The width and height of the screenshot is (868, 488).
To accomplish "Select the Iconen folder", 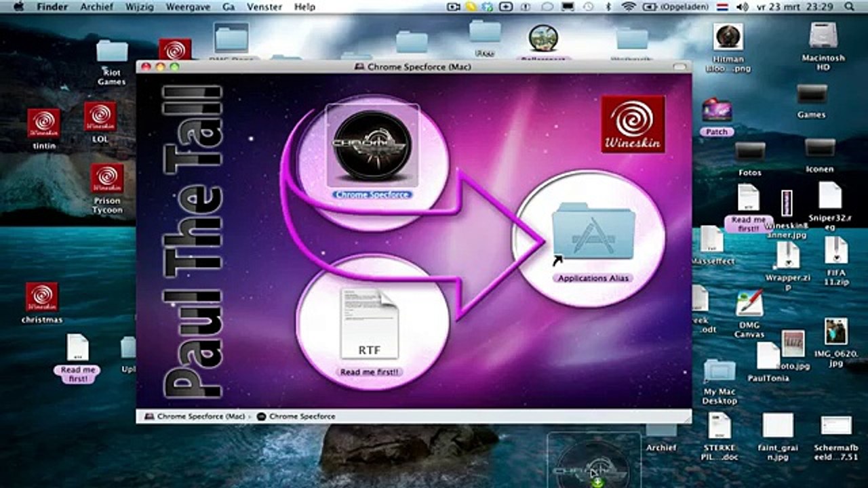I will [820, 148].
